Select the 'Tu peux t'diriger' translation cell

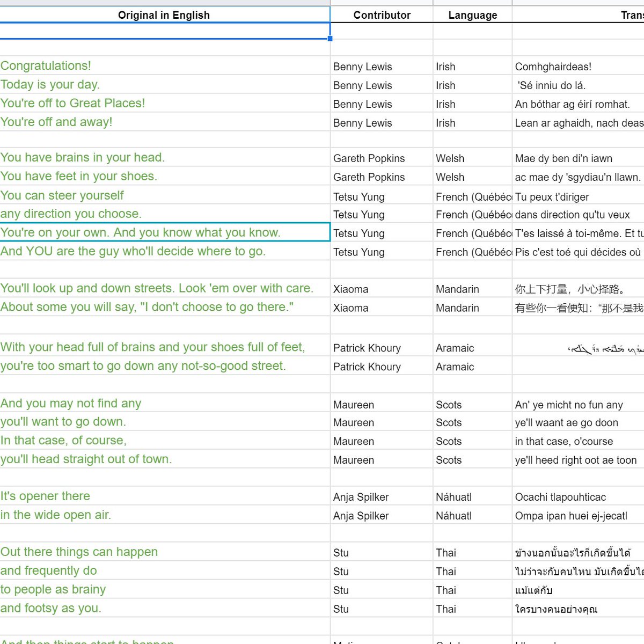click(579, 196)
